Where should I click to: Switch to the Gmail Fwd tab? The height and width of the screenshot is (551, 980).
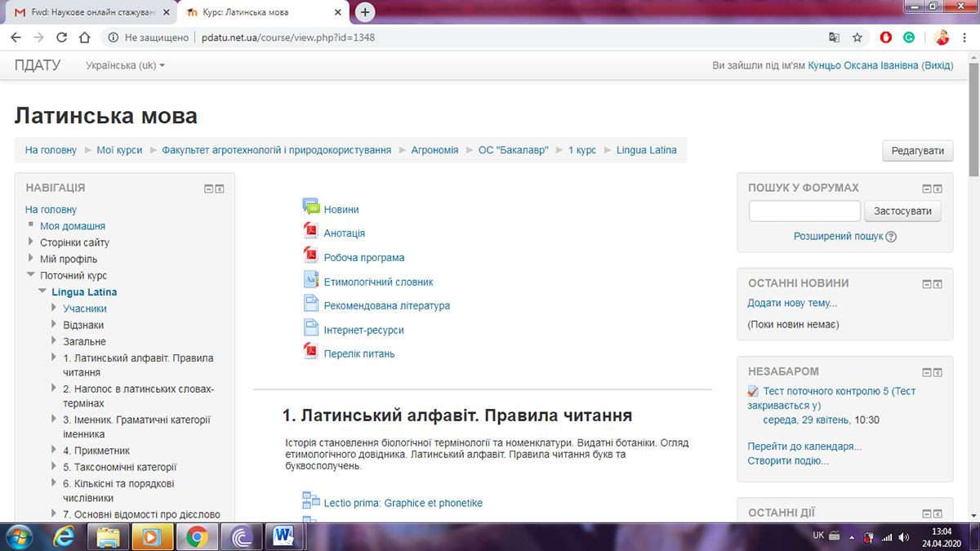[90, 12]
